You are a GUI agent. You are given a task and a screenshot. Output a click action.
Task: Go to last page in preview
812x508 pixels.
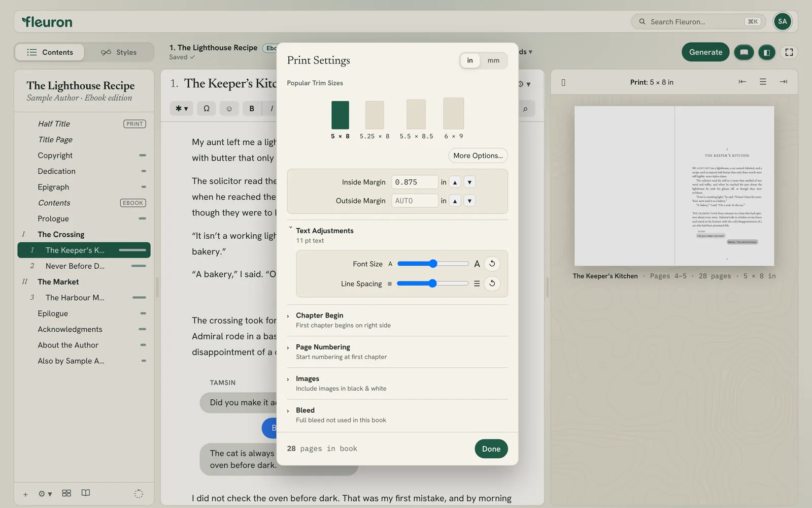point(783,82)
